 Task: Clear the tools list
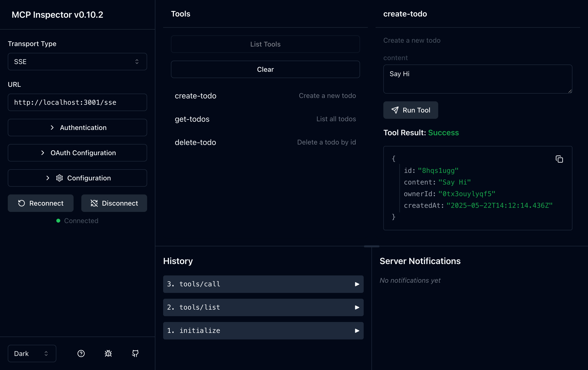265,69
